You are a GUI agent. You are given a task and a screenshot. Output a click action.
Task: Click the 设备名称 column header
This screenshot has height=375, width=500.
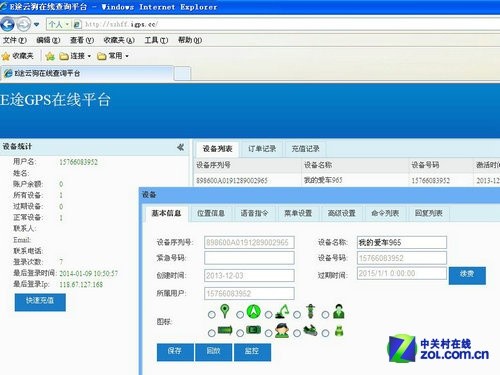[x=355, y=165]
